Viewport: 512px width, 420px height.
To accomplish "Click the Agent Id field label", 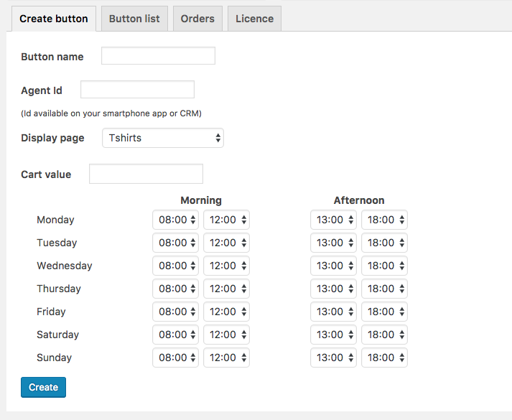I will click(x=42, y=90).
